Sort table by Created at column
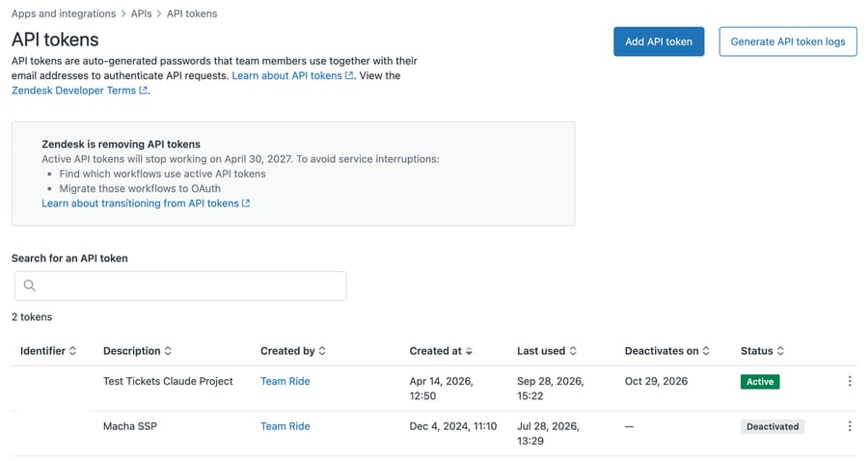Screen dimensions: 868x461 (x=441, y=351)
